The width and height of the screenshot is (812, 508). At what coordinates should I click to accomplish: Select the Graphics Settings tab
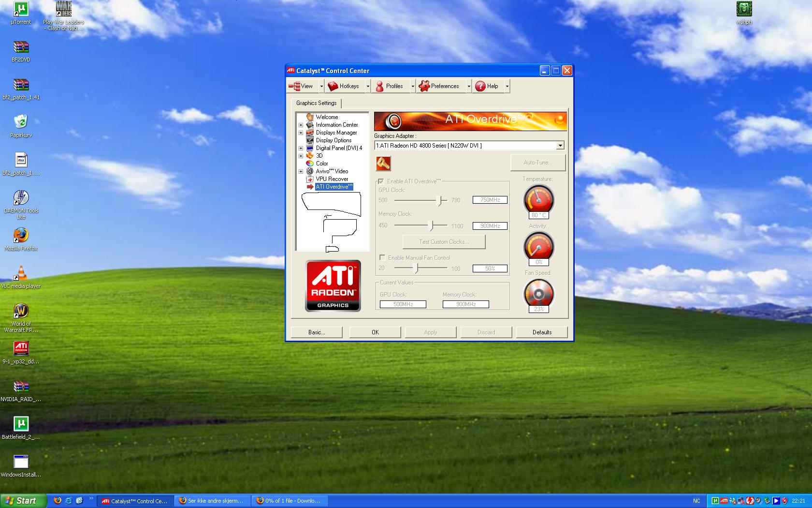(x=316, y=103)
